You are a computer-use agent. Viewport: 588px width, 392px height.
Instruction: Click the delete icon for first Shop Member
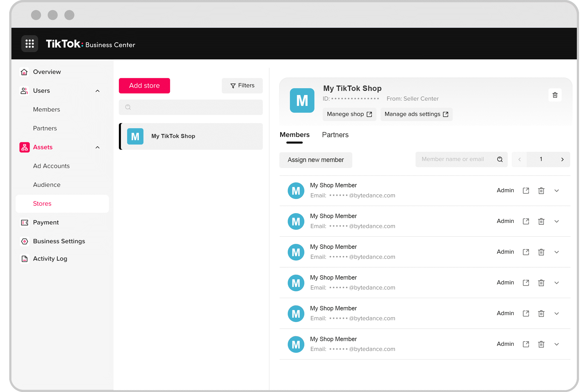click(541, 190)
